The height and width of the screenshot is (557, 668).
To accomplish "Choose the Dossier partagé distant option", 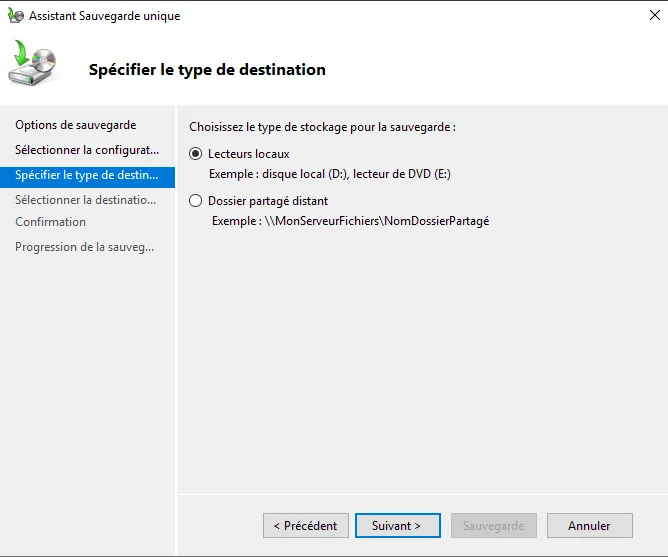I will 196,201.
